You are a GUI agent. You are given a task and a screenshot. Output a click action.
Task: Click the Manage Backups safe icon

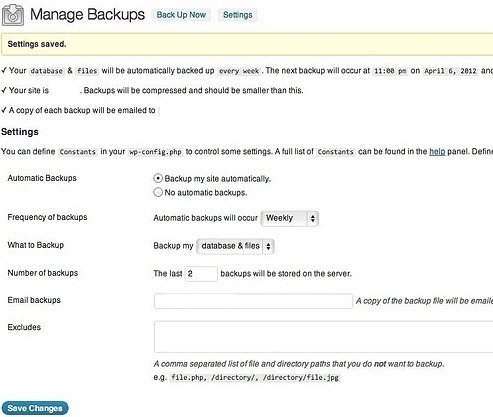click(x=13, y=15)
